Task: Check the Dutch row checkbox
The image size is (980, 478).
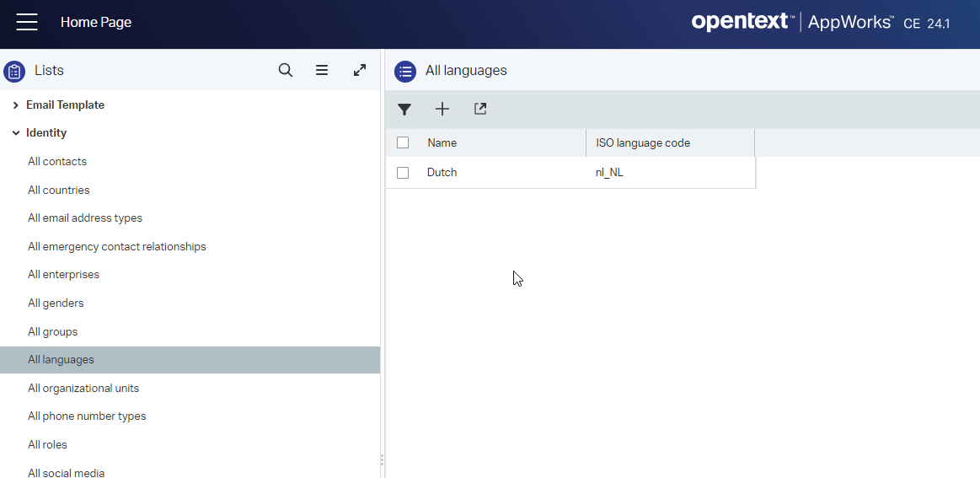Action: (x=403, y=173)
